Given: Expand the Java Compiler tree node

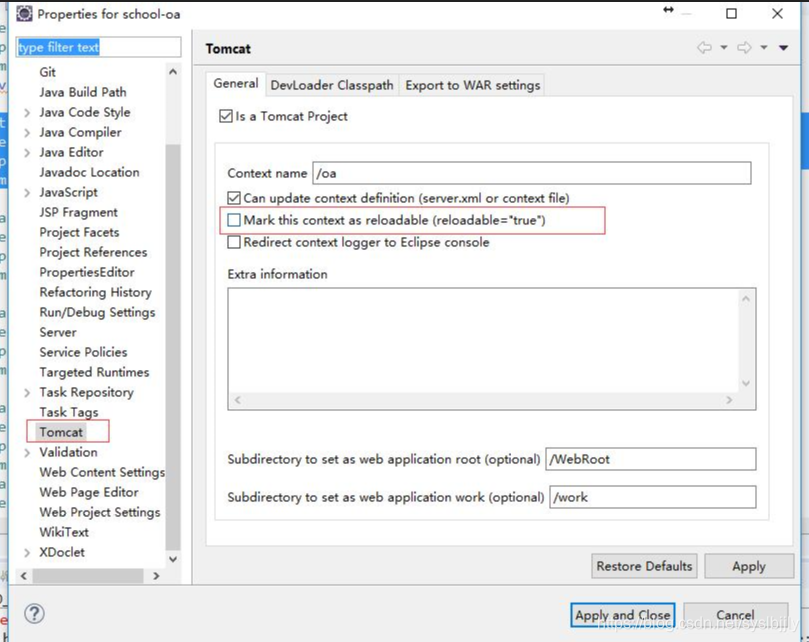Looking at the screenshot, I should point(27,132).
